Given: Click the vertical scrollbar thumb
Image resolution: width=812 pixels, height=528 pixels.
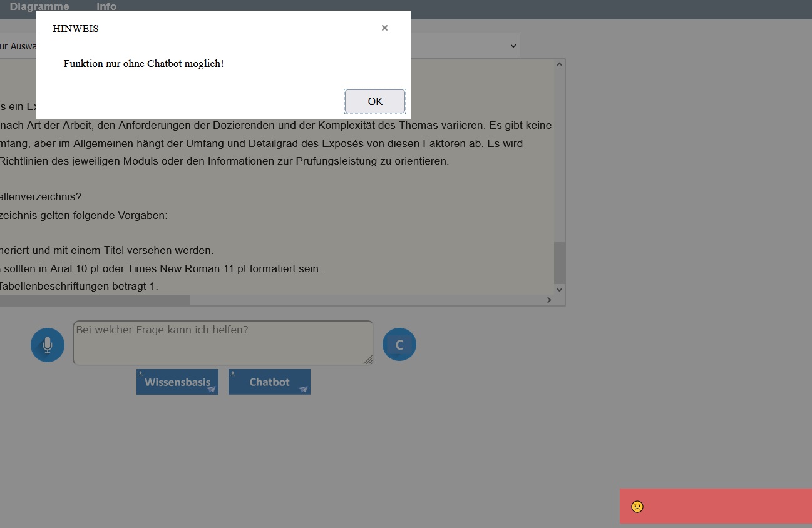Looking at the screenshot, I should pyautogui.click(x=560, y=263).
